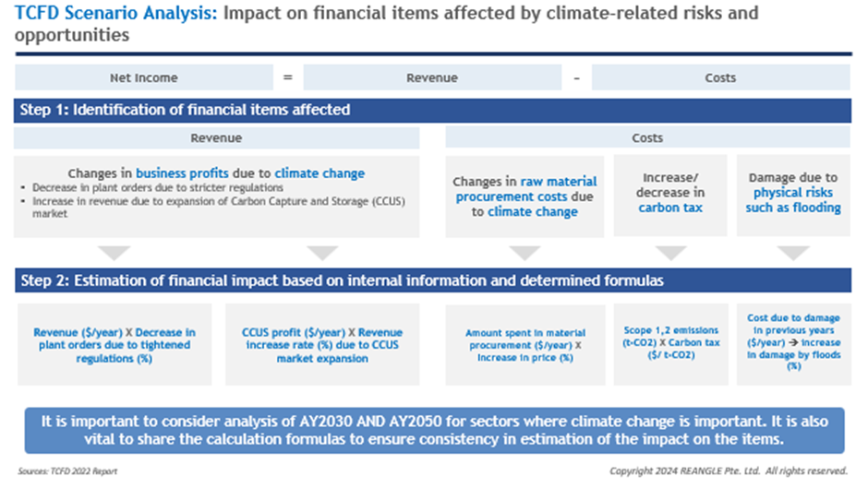The width and height of the screenshot is (868, 488).
Task: Click the down arrow below the physical risks box
Action: coord(792,252)
